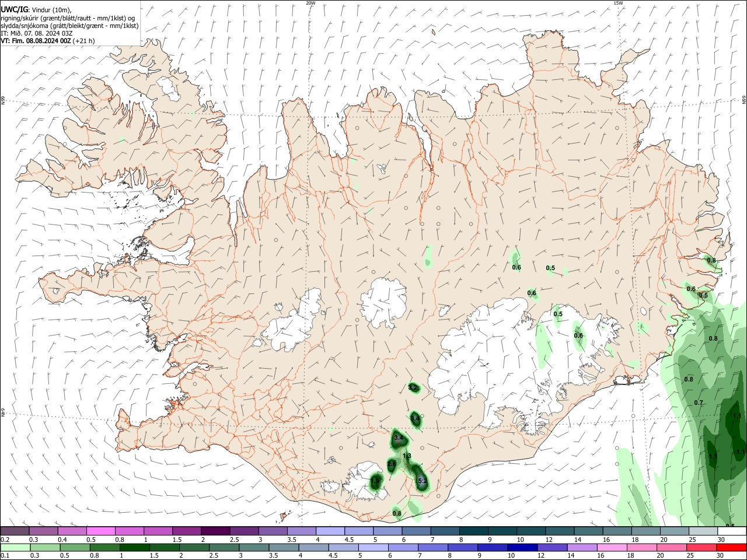Pick the bright pink 0.5 swatch on upper scale
This screenshot has height=560, width=747.
100,531
